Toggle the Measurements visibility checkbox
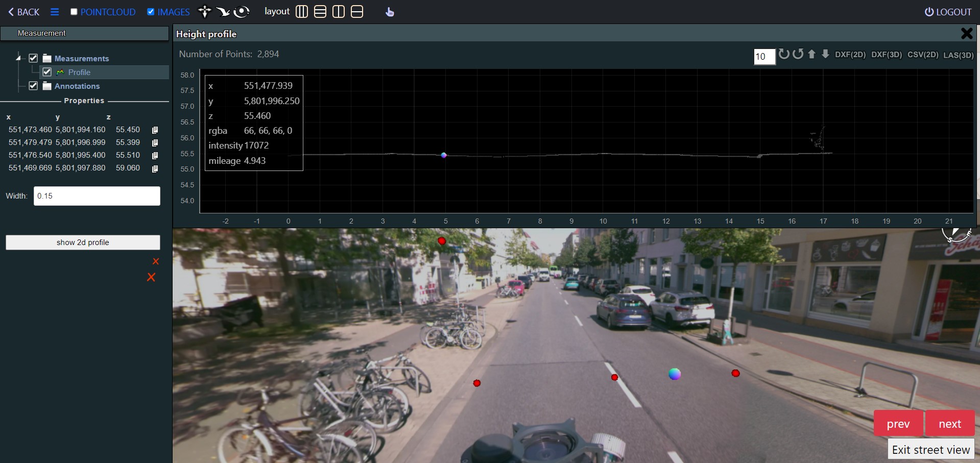 33,58
